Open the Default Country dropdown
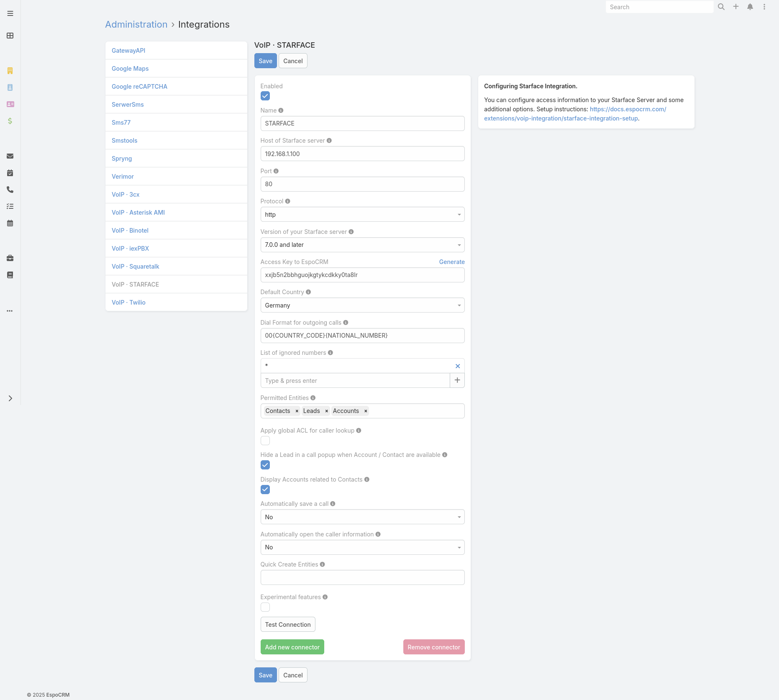The height and width of the screenshot is (700, 779). [362, 305]
